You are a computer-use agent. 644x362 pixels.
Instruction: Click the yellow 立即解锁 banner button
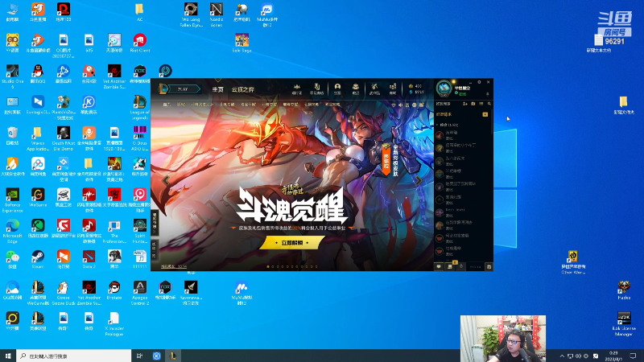[291, 243]
